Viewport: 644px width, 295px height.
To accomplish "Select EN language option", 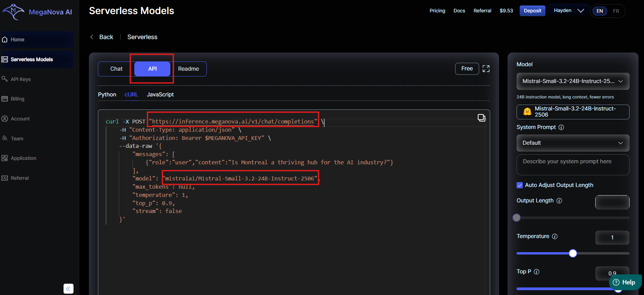I will [600, 11].
